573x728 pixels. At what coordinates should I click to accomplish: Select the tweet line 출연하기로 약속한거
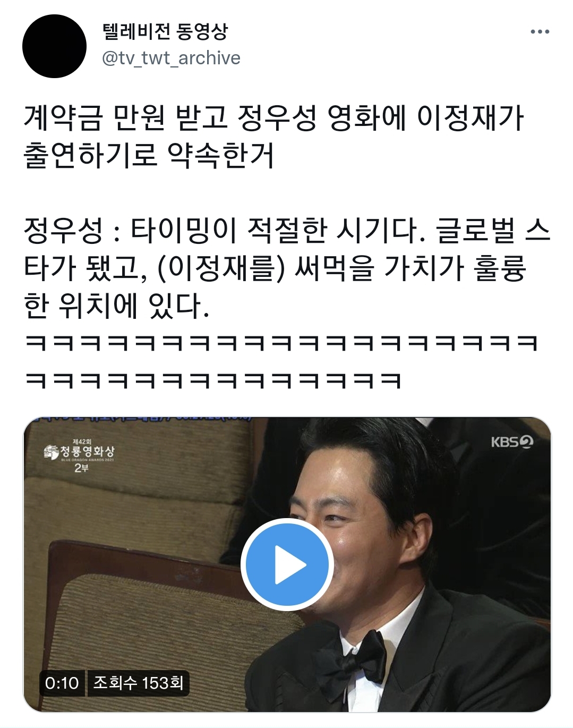(x=149, y=155)
